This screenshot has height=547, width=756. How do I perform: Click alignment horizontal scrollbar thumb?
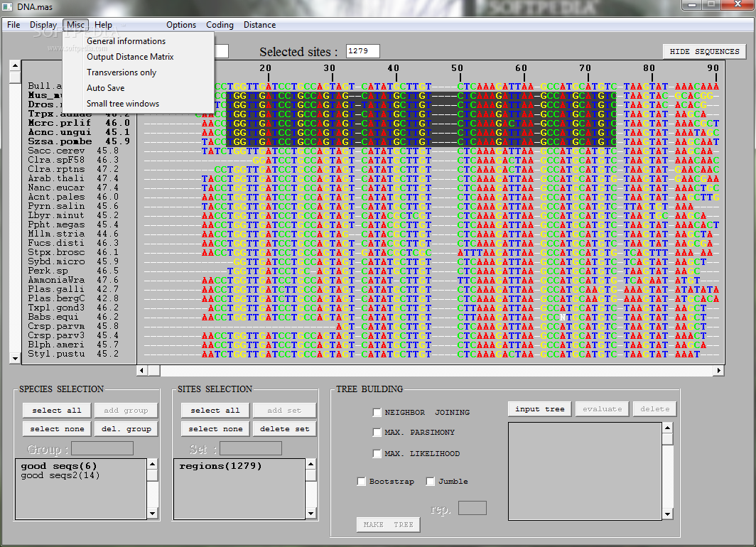[154, 370]
